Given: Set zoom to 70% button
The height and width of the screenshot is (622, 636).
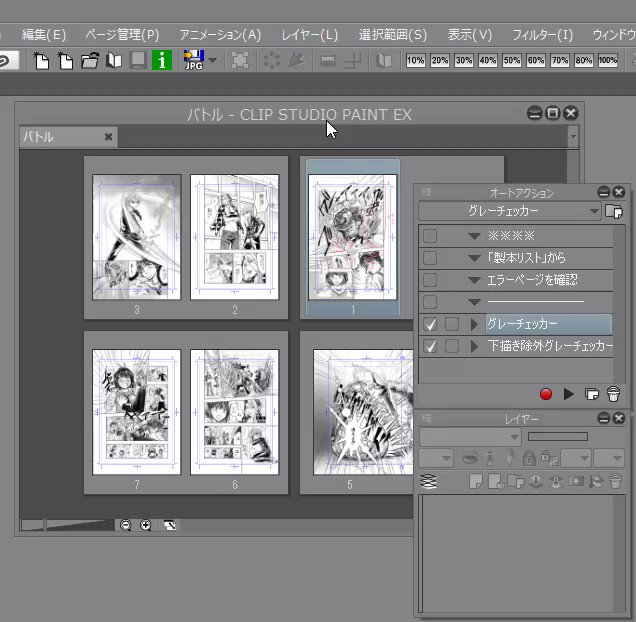Looking at the screenshot, I should (x=559, y=60).
